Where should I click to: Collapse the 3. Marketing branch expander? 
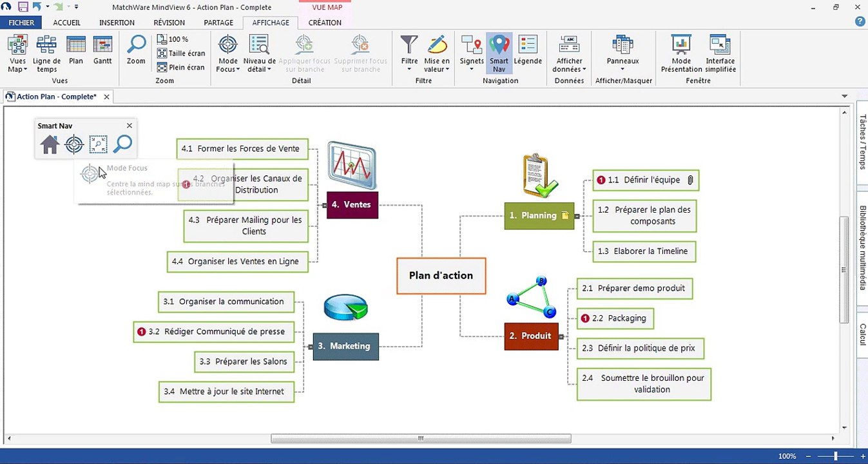tap(311, 347)
